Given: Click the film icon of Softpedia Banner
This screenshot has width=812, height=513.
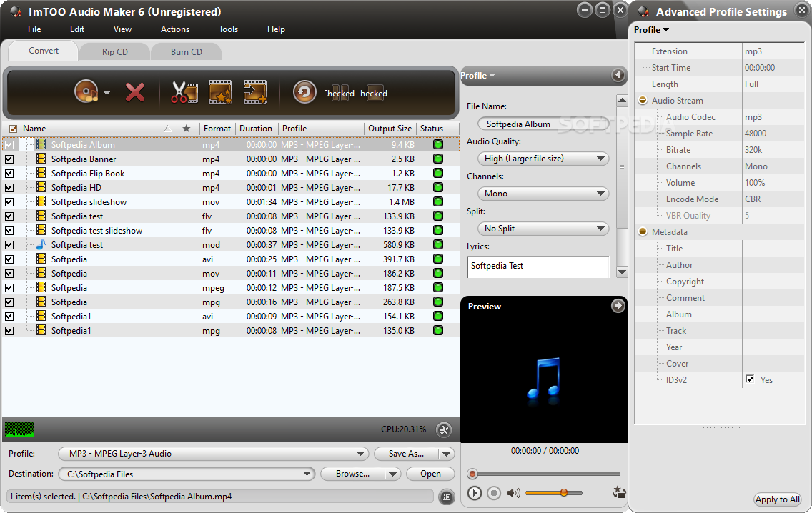Looking at the screenshot, I should [41, 159].
